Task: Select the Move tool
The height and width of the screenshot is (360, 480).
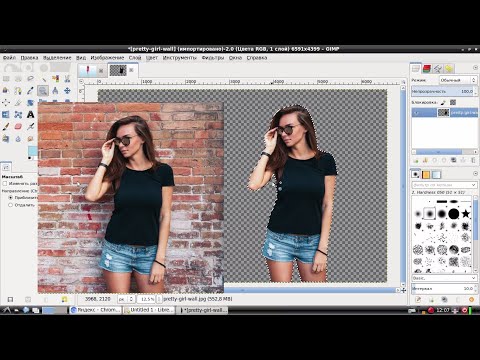Action: 67,91
